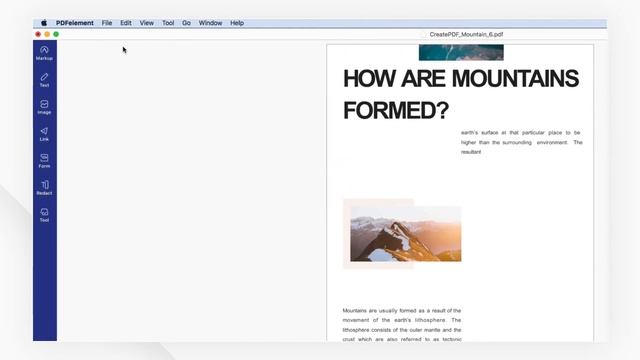
Task: Open the Window menu
Action: coord(210,23)
